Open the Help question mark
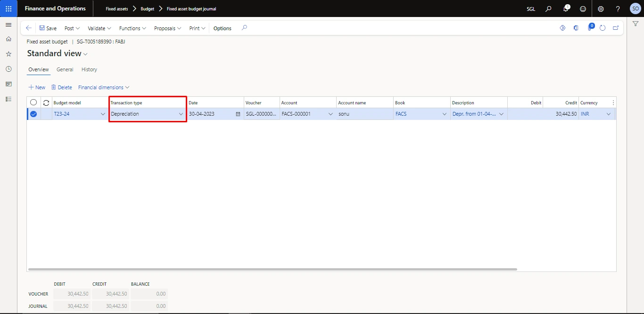This screenshot has height=314, width=644. click(618, 8)
